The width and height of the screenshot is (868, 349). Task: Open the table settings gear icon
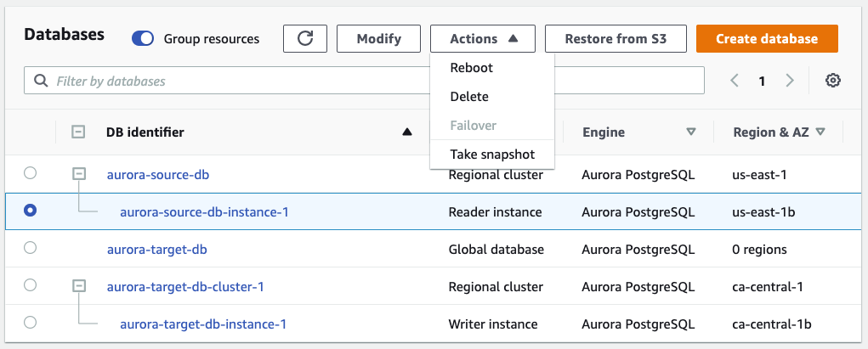(833, 81)
